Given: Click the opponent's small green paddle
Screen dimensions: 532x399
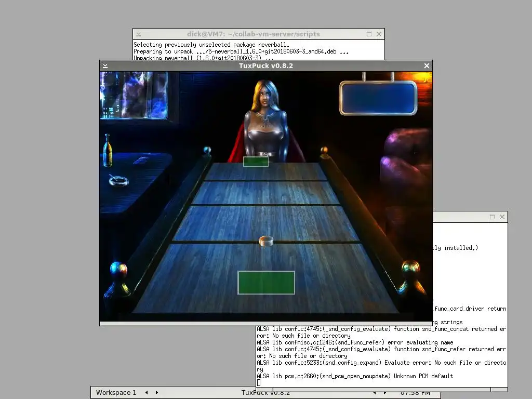Looking at the screenshot, I should coord(256,162).
